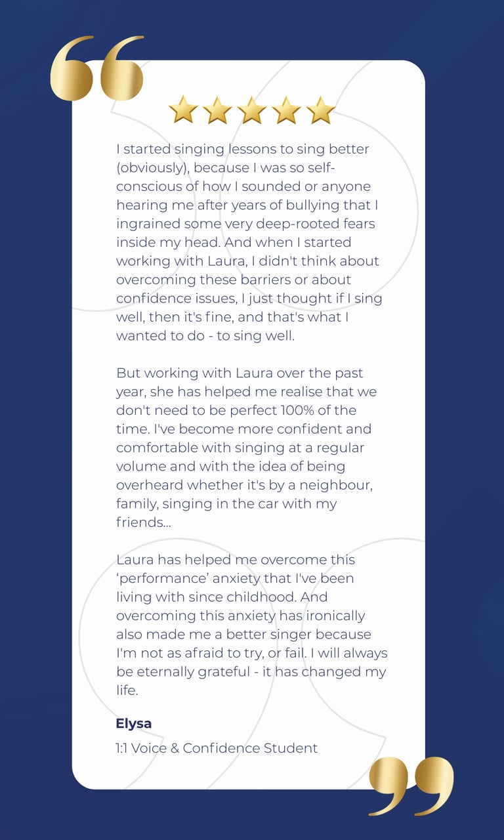Select the third gold star
Viewport: 504px width, 840px height.
pos(252,110)
